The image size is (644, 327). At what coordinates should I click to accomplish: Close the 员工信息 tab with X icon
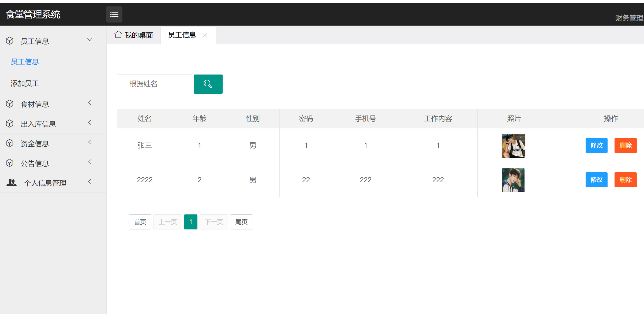pos(205,35)
